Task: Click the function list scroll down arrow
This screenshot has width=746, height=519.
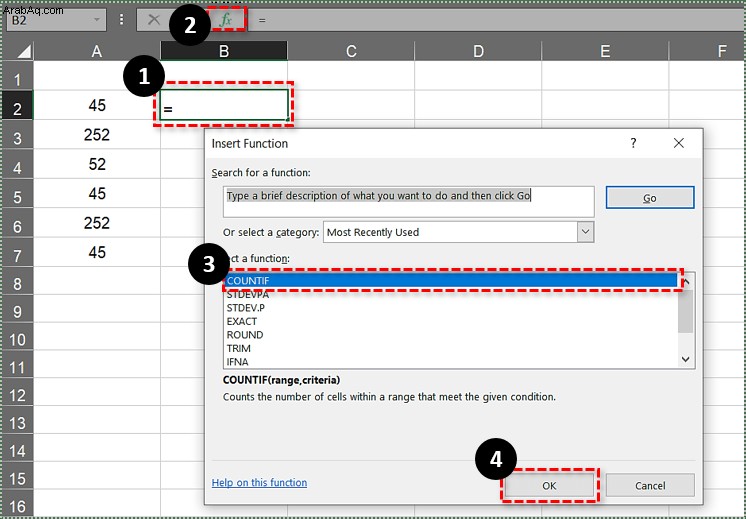Action: point(686,360)
